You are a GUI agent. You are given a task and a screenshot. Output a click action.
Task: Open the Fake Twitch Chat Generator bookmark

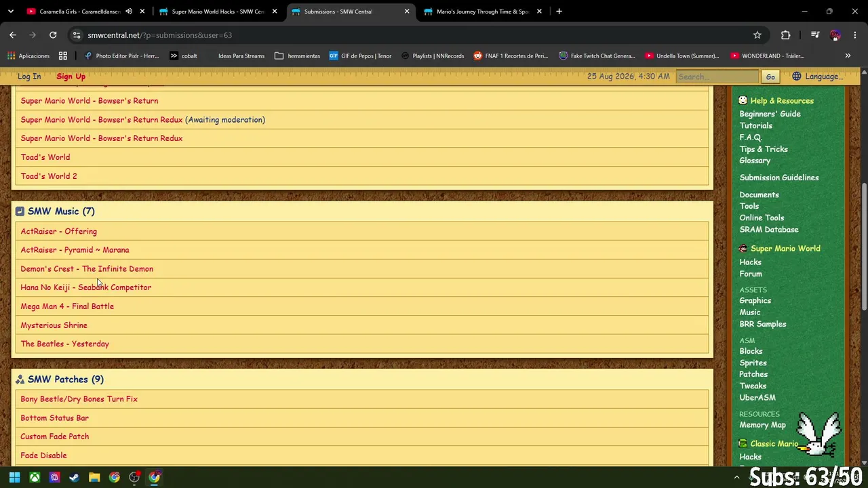pos(597,56)
